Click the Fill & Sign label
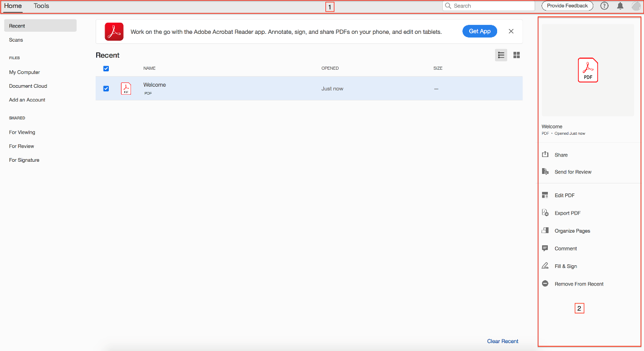Image resolution: width=644 pixels, height=351 pixels. 566,266
